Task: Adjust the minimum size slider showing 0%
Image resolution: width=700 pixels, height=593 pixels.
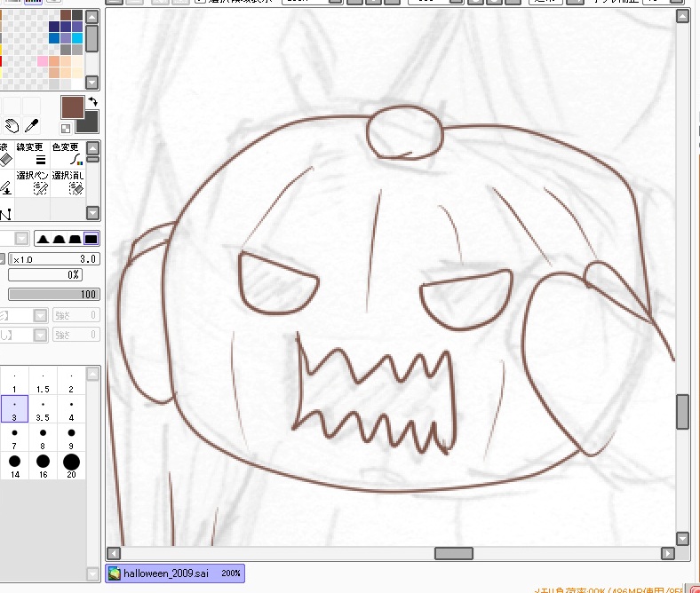Action: [45, 275]
